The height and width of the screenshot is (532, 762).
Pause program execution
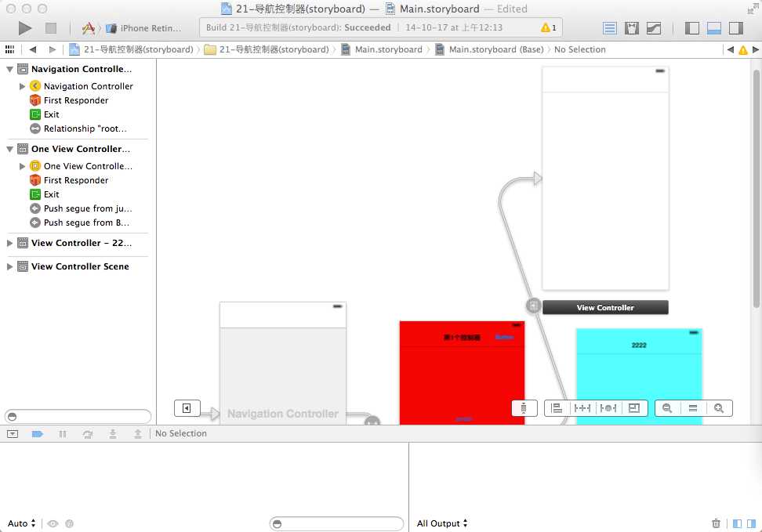63,434
